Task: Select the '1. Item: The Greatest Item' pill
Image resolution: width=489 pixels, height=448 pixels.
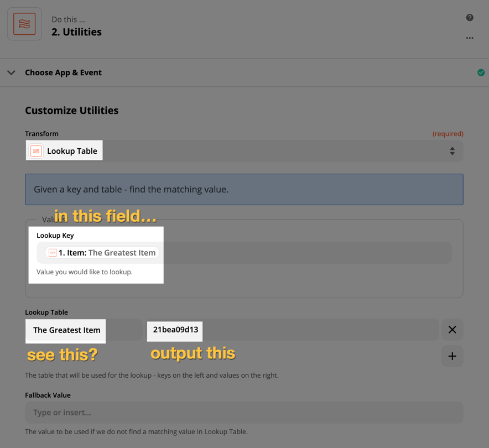Action: 102,253
